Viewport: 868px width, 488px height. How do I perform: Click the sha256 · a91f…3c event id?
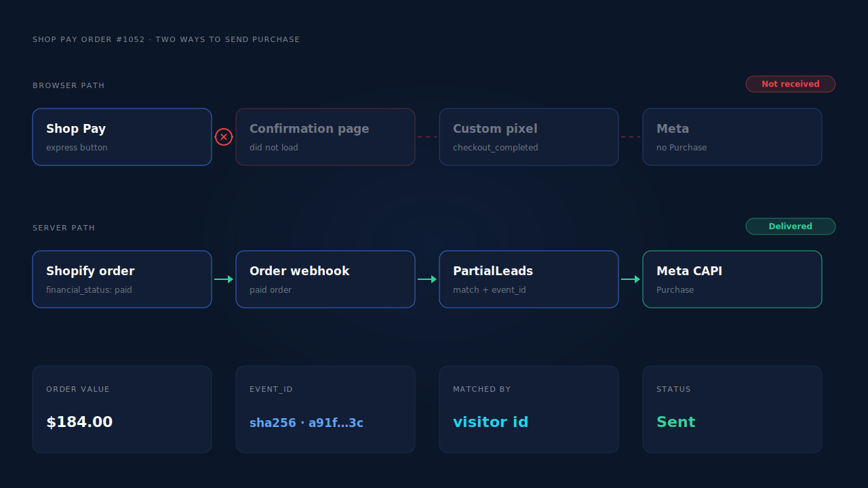[x=307, y=423]
